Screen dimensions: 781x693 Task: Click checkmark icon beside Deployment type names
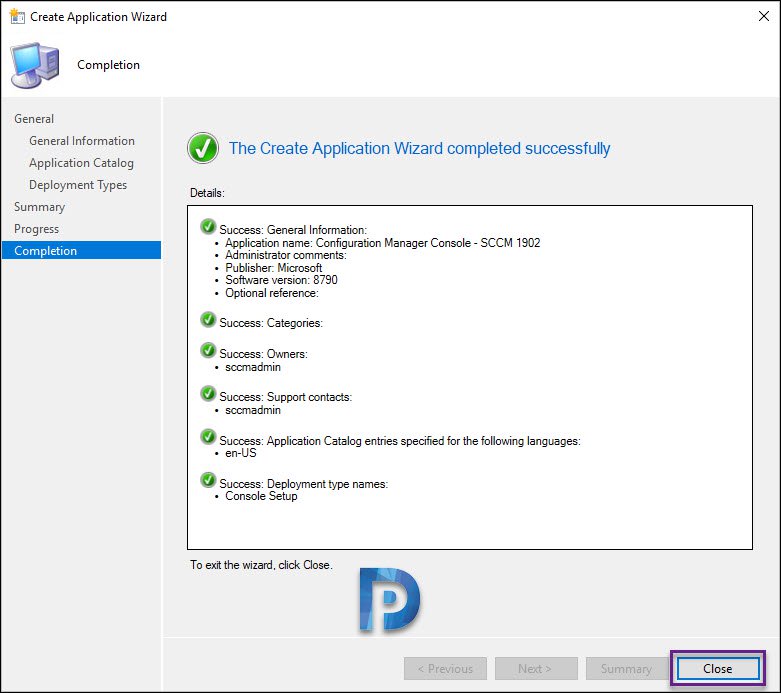point(208,480)
